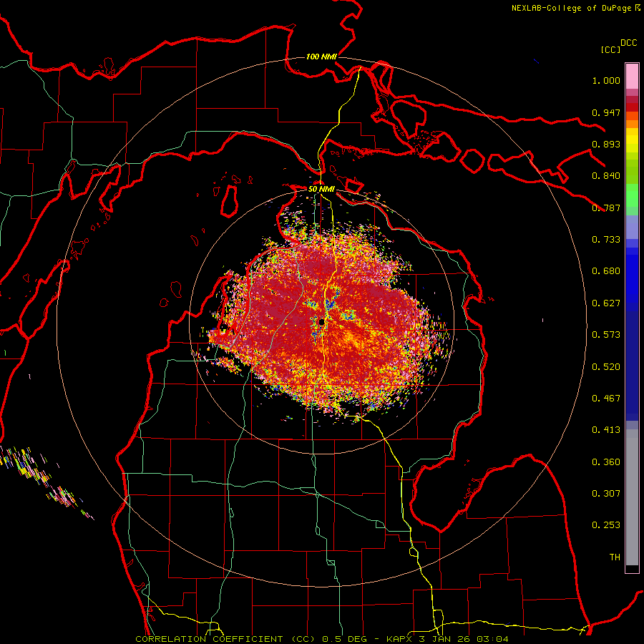Viewport: 644px width, 644px height.
Task: Click the DCC label above the color bar
Action: [629, 43]
